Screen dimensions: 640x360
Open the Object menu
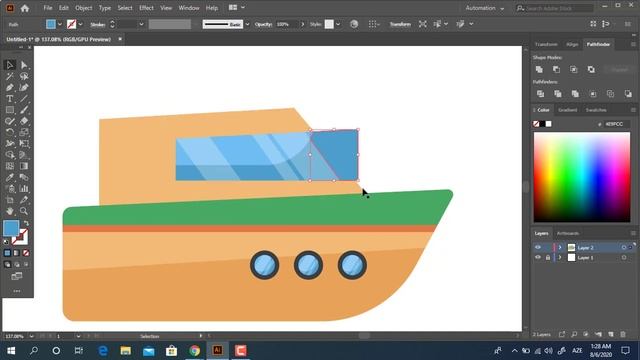(x=83, y=8)
